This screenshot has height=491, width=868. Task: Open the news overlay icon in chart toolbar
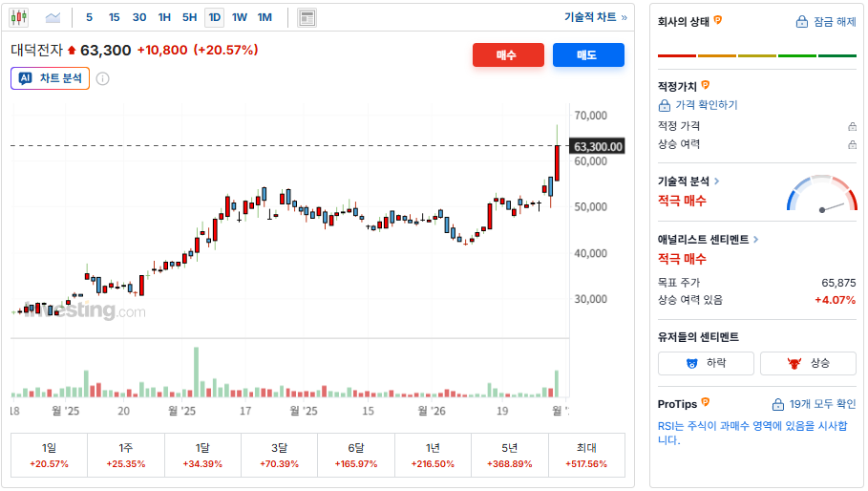[x=307, y=17]
